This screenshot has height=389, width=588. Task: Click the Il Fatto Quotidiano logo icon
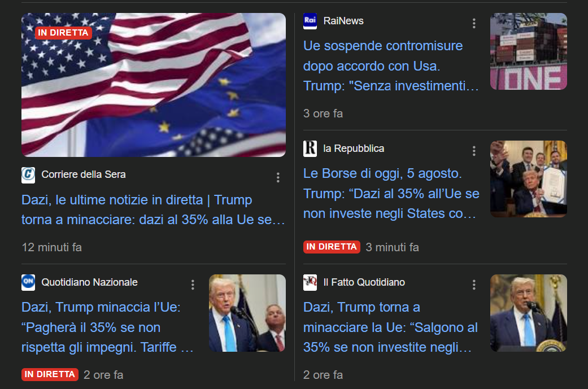coord(310,282)
